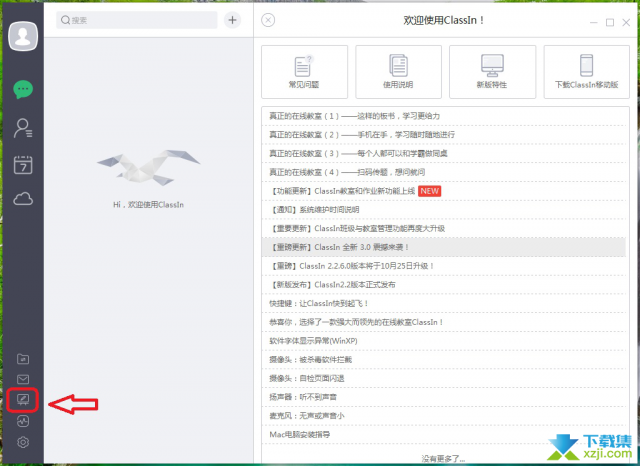Viewport: 640px width, 466px height.
Task: Open article 真正的在线教室（3）
Action: click(x=444, y=153)
